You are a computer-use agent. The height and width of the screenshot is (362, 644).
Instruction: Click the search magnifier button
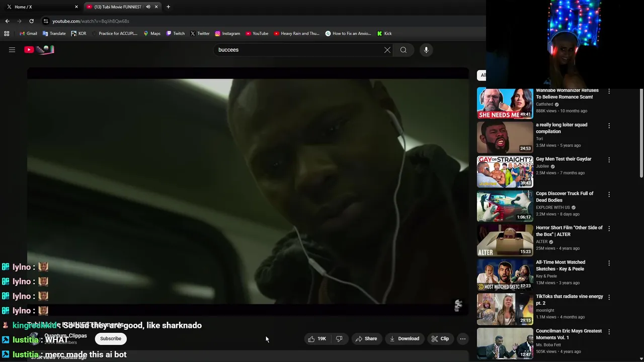point(404,50)
